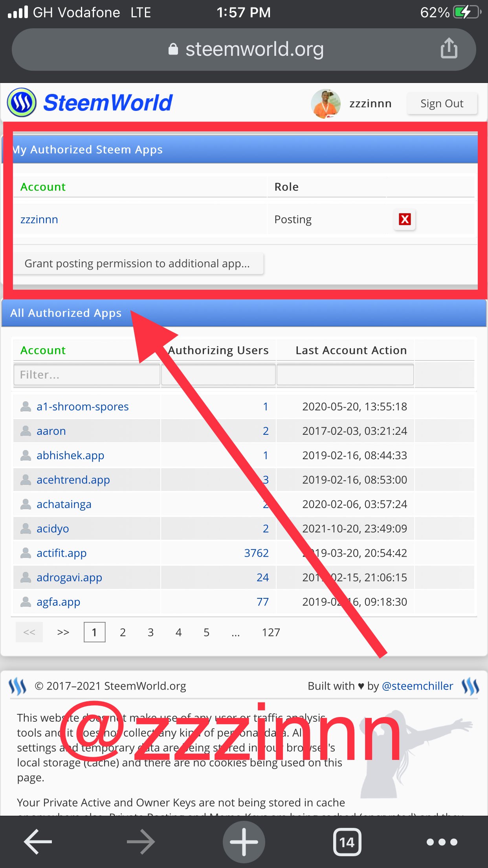488x868 pixels.
Task: Jump to last page 127
Action: [x=271, y=632]
